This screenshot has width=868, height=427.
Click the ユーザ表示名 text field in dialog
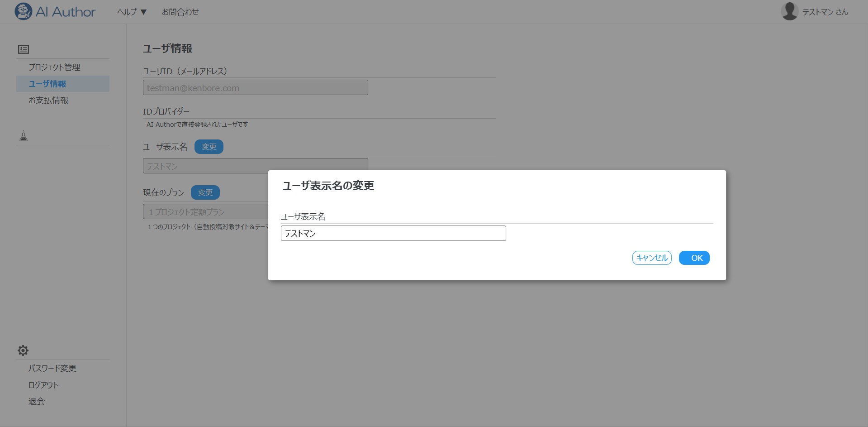coord(393,233)
